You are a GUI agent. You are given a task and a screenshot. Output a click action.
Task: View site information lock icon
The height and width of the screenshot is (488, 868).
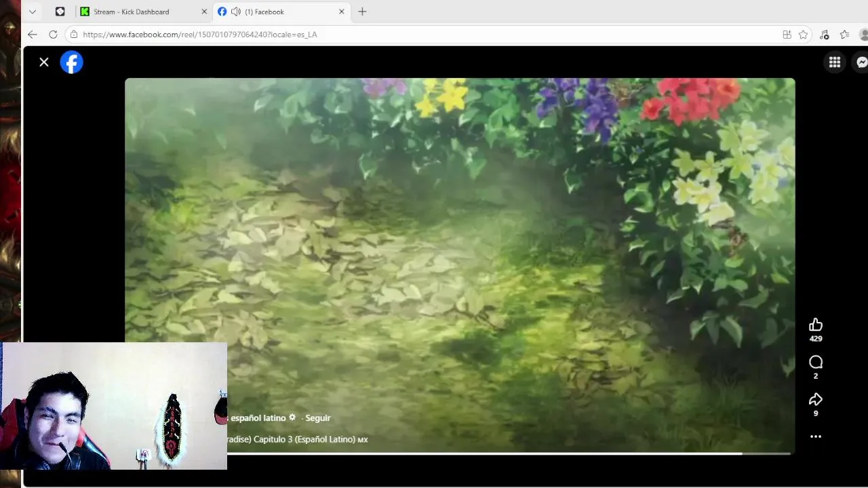[74, 35]
